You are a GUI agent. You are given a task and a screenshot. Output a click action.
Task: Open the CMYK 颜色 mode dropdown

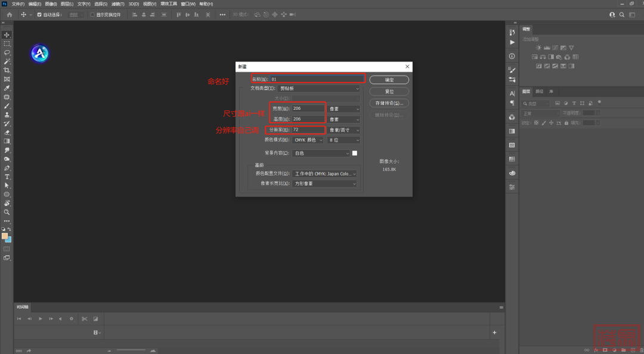click(x=308, y=140)
